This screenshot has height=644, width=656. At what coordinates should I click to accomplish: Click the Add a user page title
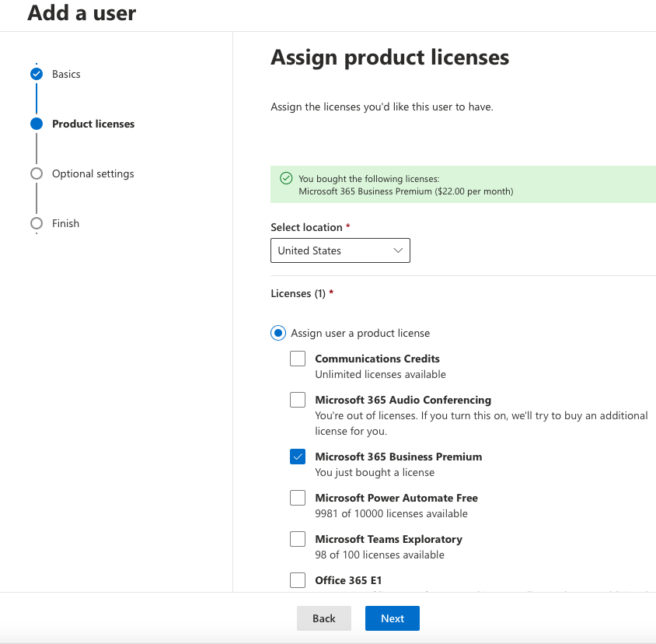tap(82, 13)
